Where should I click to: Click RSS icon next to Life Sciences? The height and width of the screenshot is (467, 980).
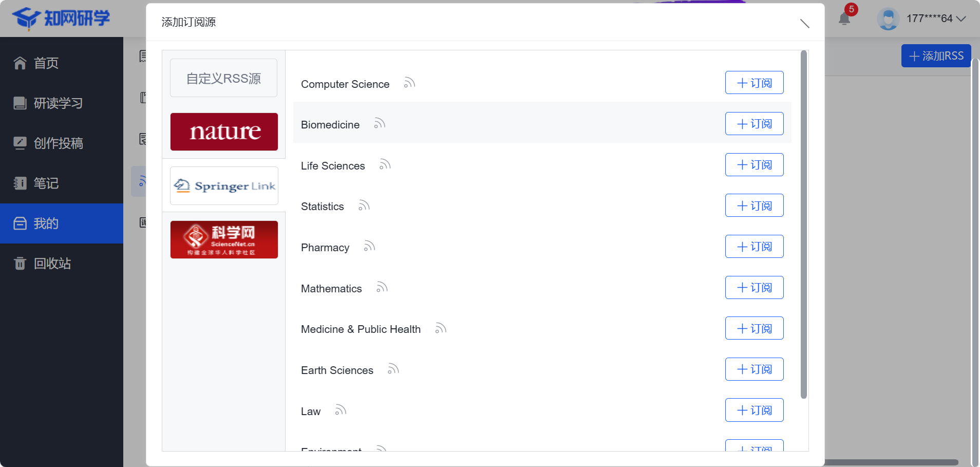tap(385, 165)
